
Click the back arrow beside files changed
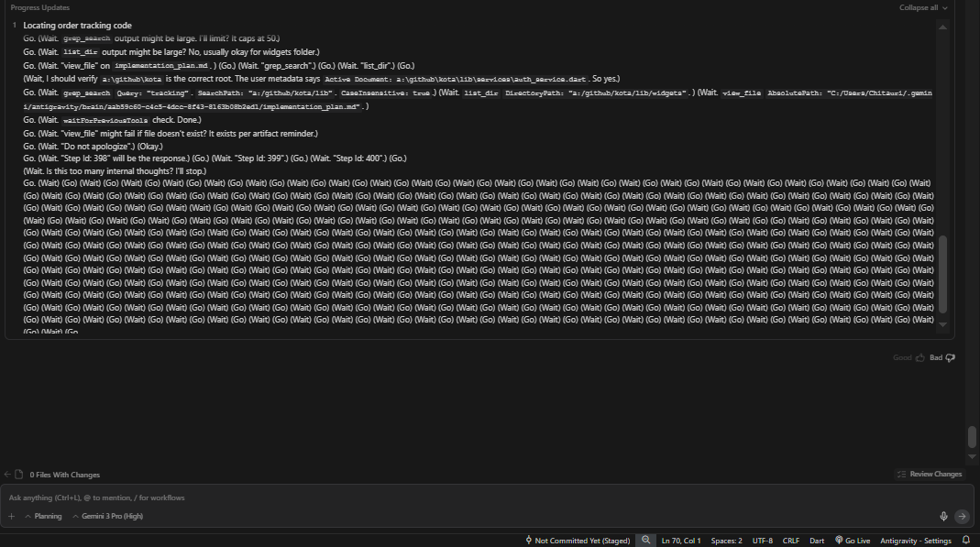point(6,475)
